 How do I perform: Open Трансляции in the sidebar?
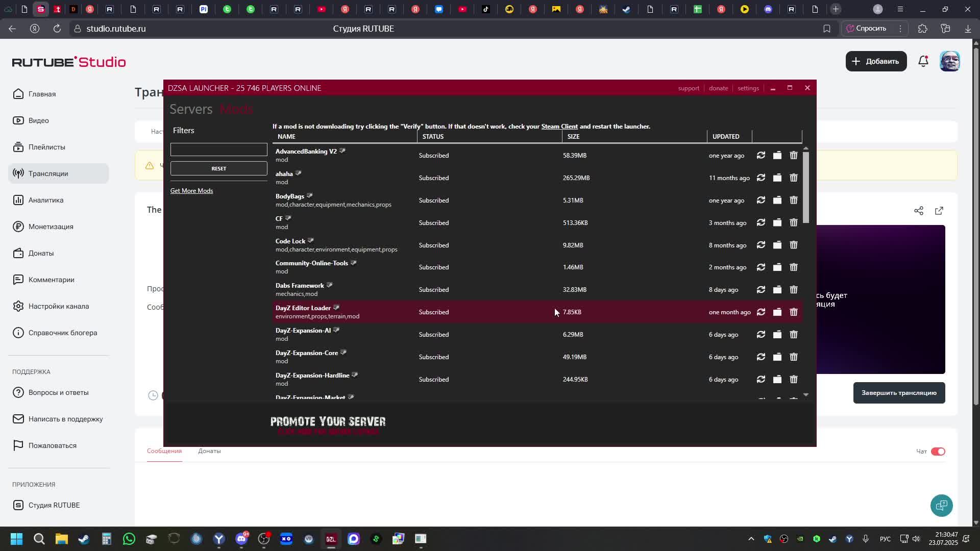[59, 173]
